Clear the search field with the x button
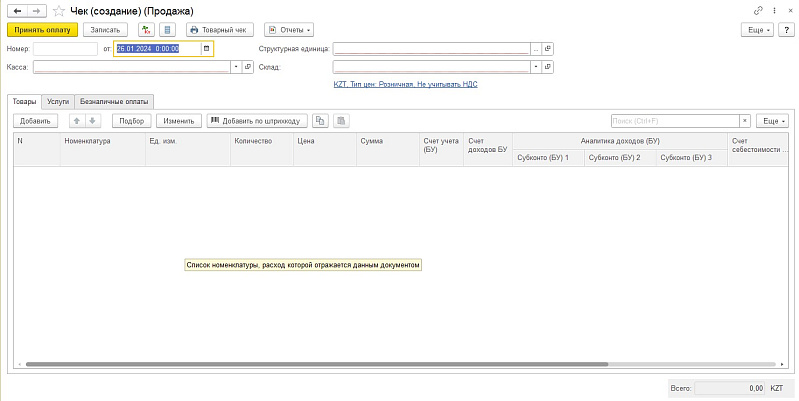Screen dimensions: 799x401 (744, 121)
